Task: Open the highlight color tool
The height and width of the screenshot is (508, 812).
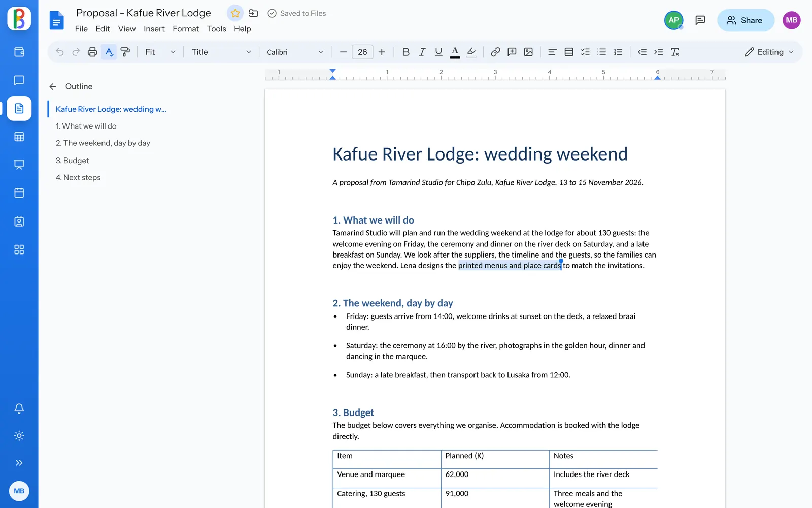Action: click(471, 52)
